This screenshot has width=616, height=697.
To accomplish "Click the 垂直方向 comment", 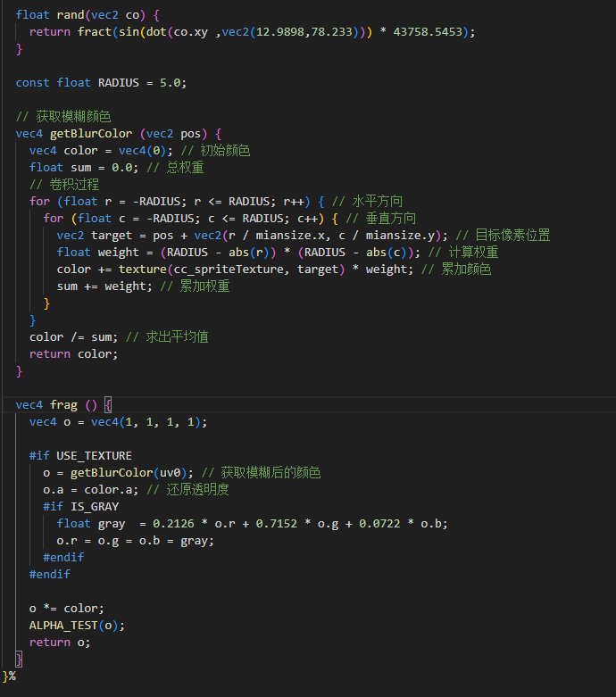I will (391, 218).
